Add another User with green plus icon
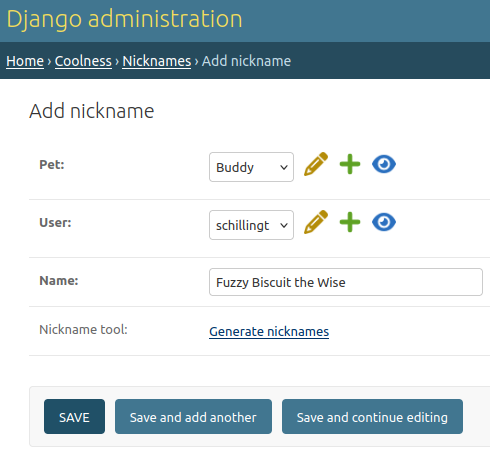Image resolution: width=490 pixels, height=450 pixels. (350, 222)
